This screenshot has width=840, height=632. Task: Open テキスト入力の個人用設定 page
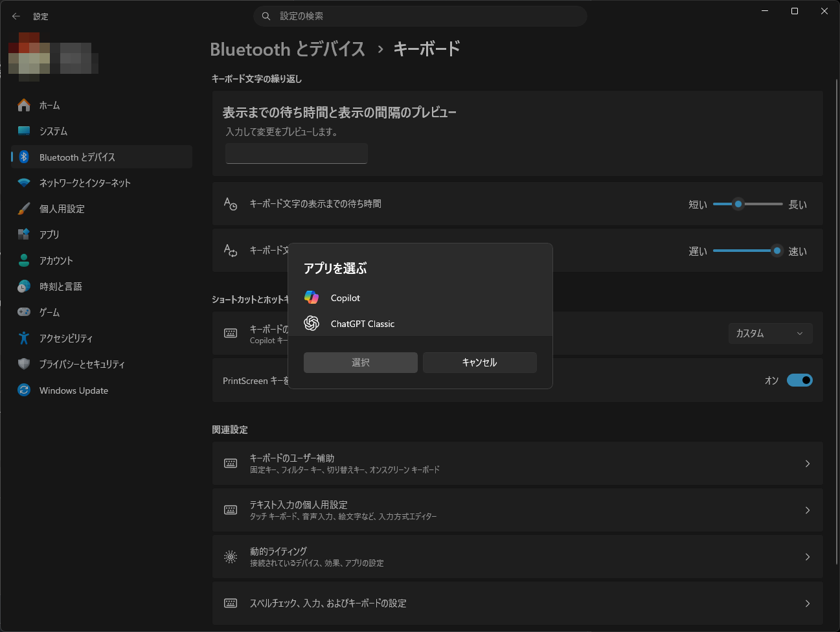click(x=517, y=510)
